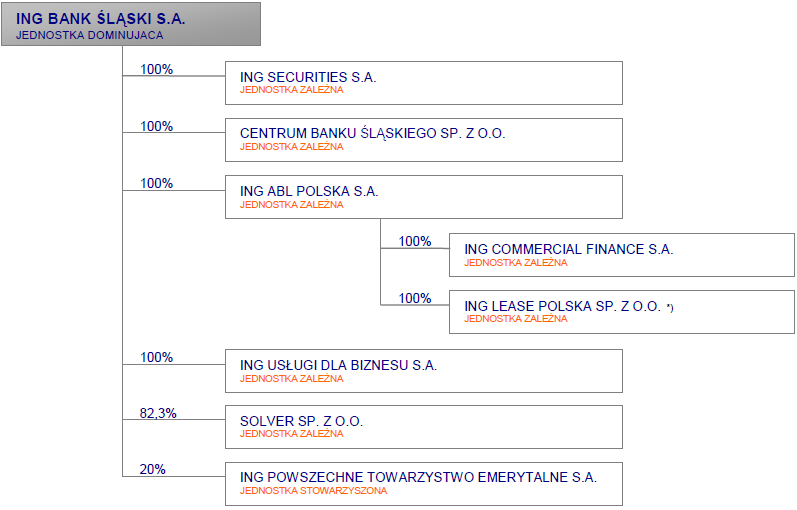Click the ING Powszechne Towarzystwo Emerytalne S.A. box

[x=424, y=484]
